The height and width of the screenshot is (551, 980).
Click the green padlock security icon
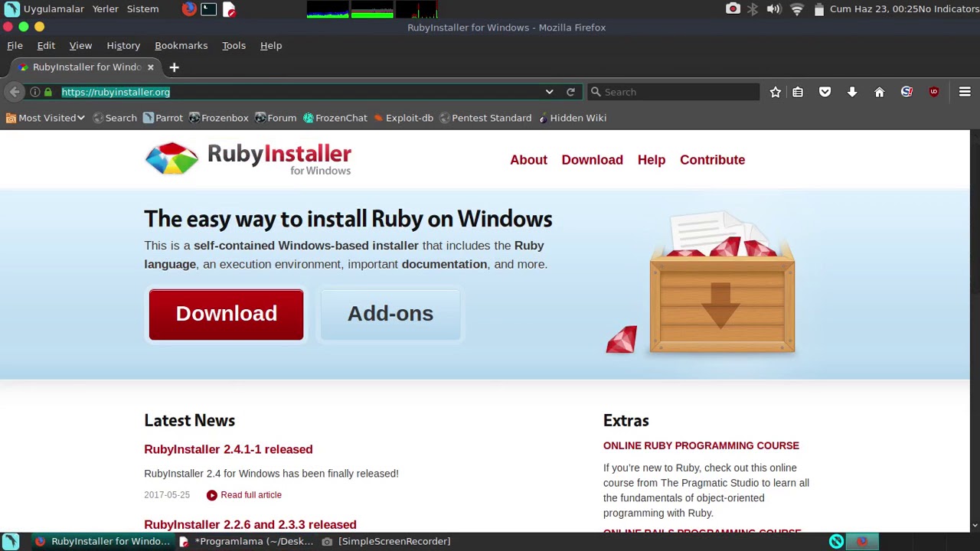48,92
